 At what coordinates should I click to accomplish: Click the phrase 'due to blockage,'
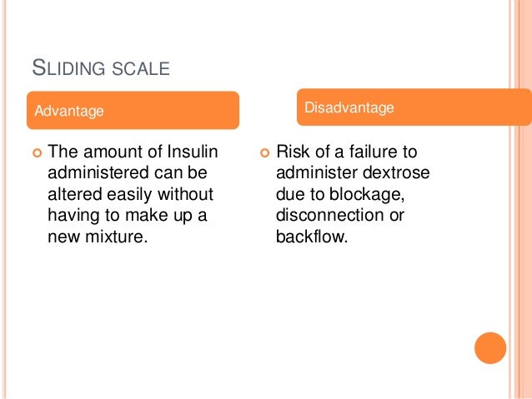click(340, 195)
